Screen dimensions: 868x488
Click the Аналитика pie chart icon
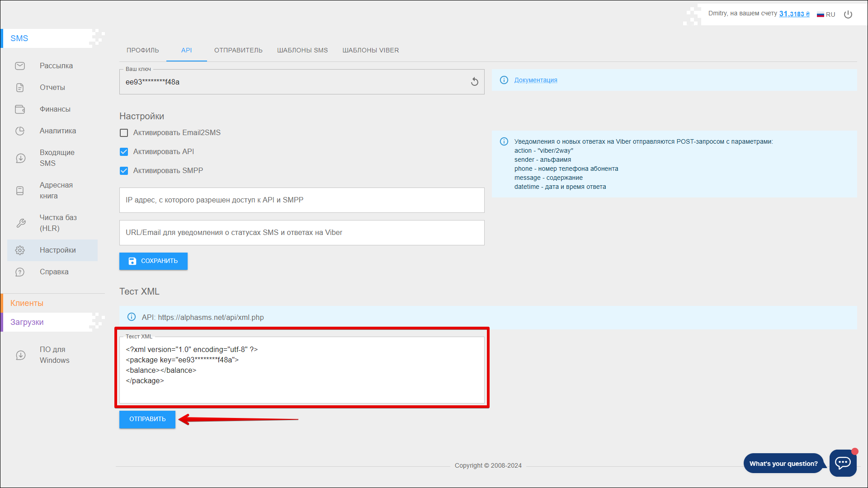[20, 131]
